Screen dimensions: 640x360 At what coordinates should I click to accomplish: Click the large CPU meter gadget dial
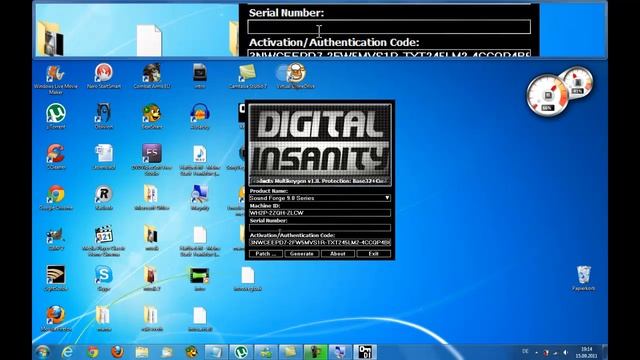pos(548,97)
